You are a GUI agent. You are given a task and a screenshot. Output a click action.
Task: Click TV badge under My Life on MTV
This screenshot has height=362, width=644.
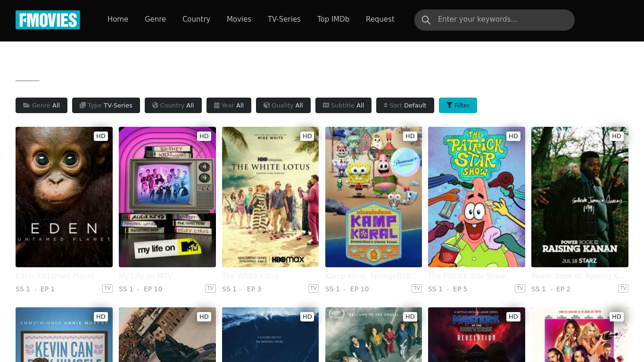coord(210,288)
